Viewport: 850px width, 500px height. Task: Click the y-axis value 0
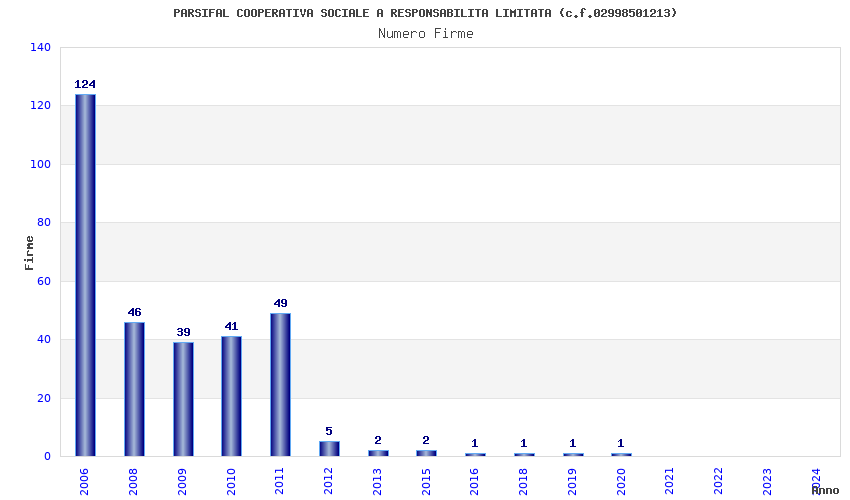(48, 457)
